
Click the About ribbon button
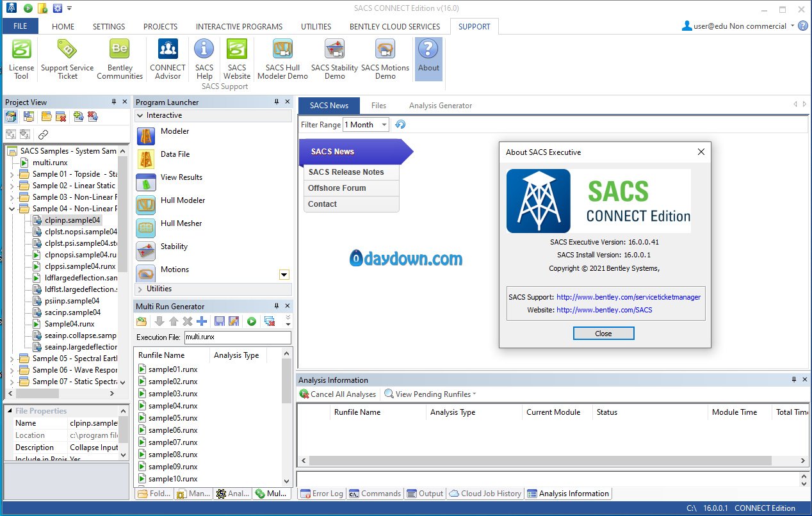pyautogui.click(x=428, y=59)
